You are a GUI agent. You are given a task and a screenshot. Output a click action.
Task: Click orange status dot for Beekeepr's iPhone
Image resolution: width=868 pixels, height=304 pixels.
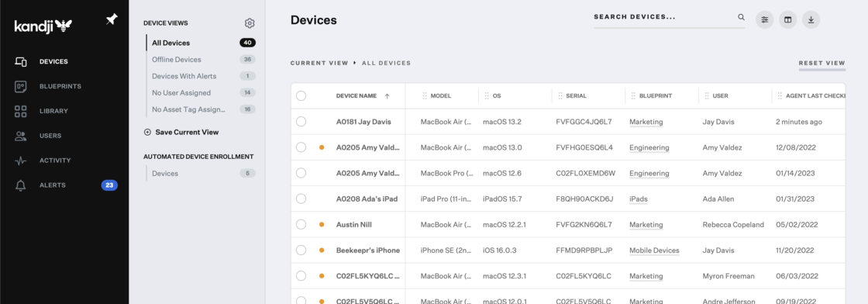(322, 250)
